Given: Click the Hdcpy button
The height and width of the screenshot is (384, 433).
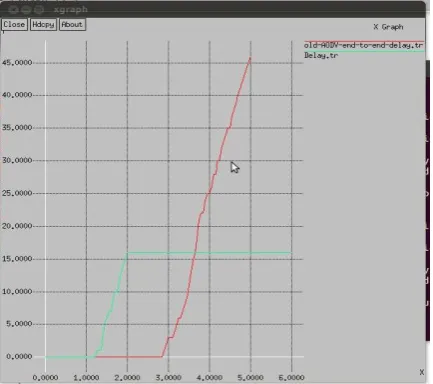Looking at the screenshot, I should pyautogui.click(x=43, y=25).
